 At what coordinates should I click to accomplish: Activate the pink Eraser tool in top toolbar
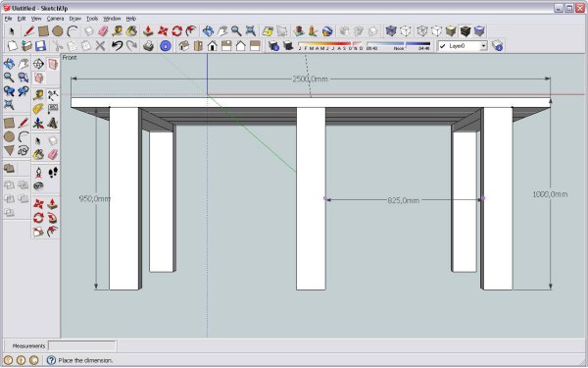103,31
